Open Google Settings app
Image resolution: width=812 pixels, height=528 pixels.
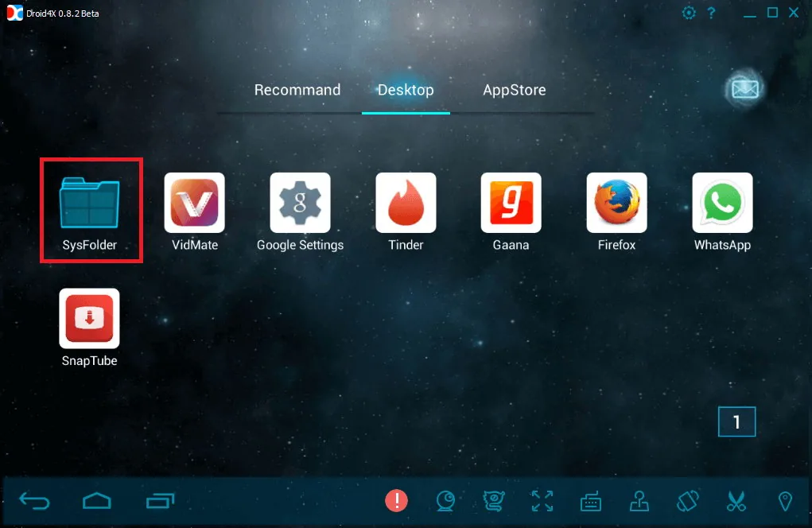tap(301, 203)
